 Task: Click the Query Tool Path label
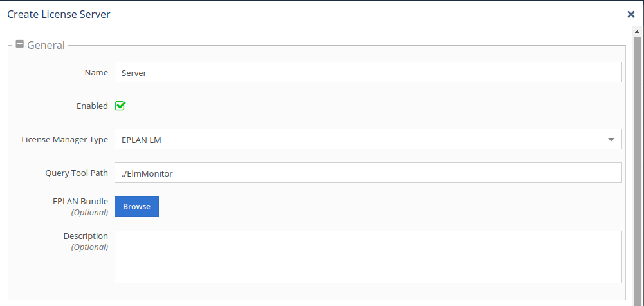pos(77,173)
